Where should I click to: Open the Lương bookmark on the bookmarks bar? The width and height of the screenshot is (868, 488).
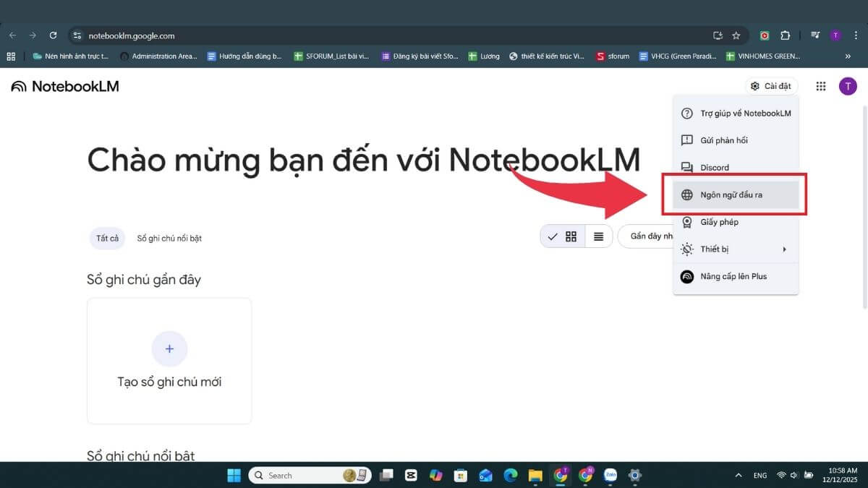(x=484, y=56)
